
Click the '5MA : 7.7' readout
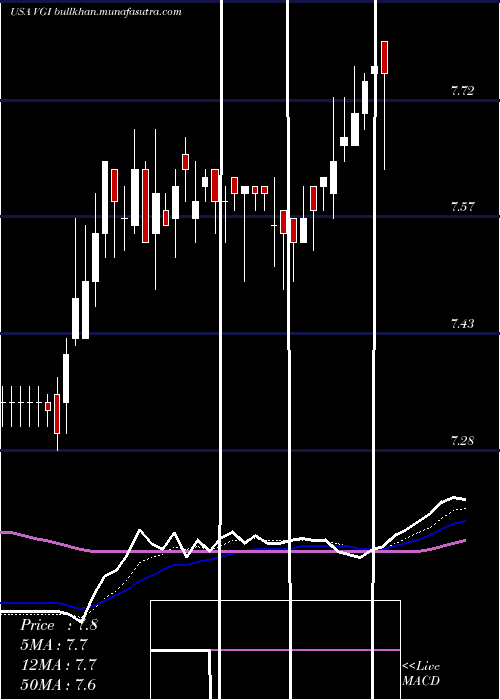tap(54, 645)
